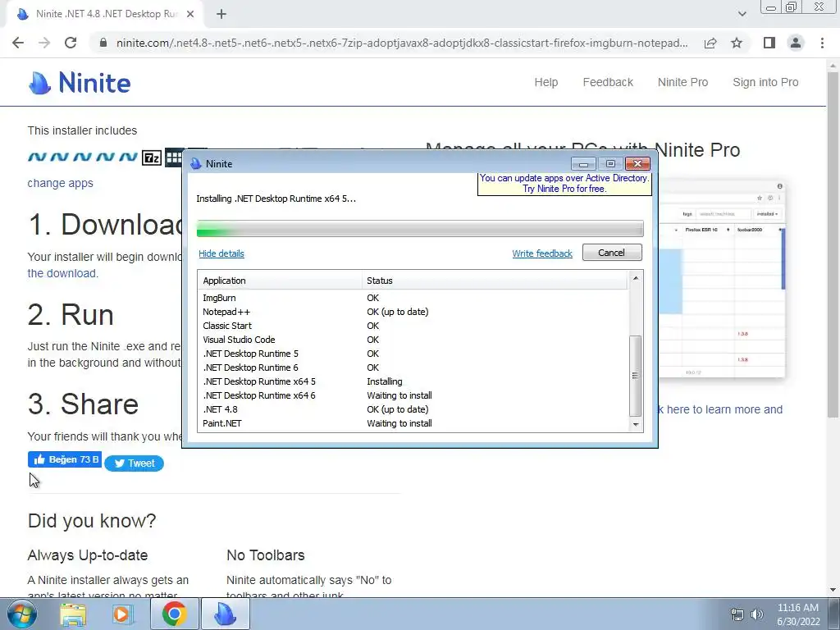Open Feedback page
Viewport: 840px width, 630px height.
(x=608, y=82)
